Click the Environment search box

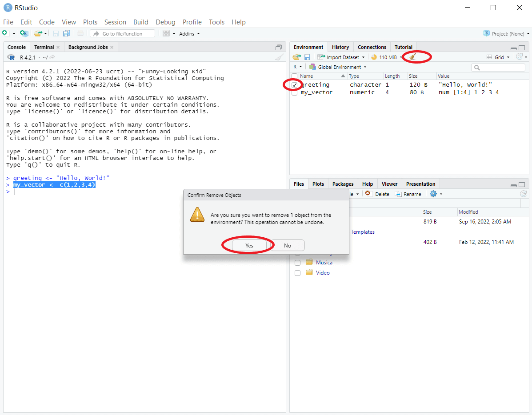(498, 67)
